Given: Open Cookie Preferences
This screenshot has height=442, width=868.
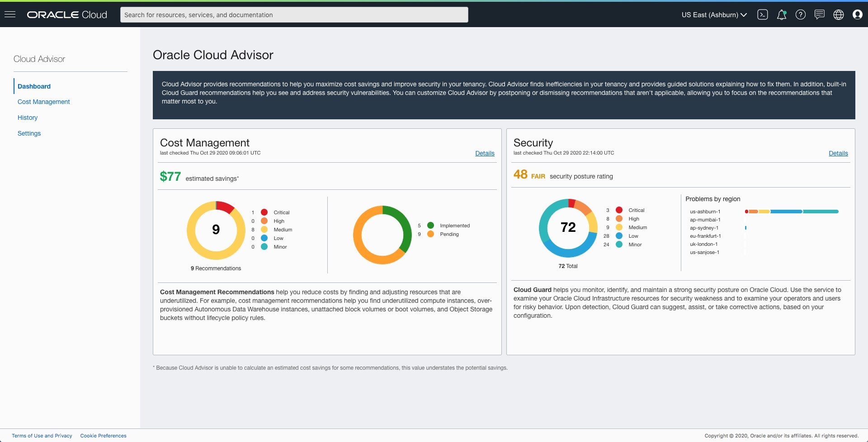Looking at the screenshot, I should point(103,436).
